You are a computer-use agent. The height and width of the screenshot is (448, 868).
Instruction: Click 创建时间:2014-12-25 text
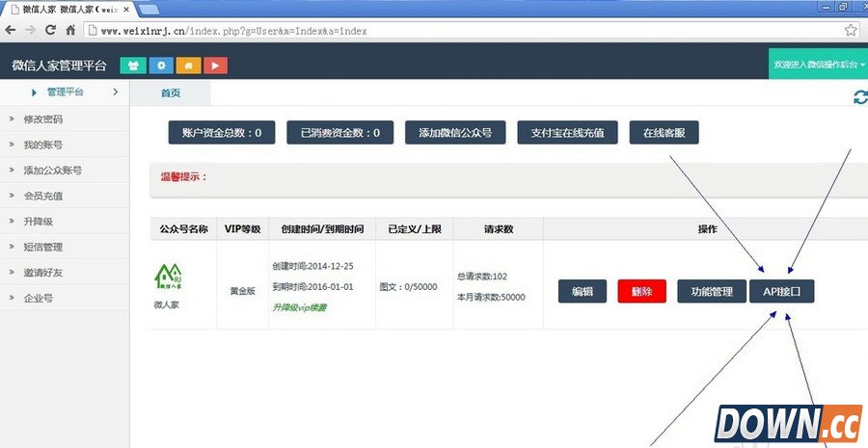[x=312, y=266]
